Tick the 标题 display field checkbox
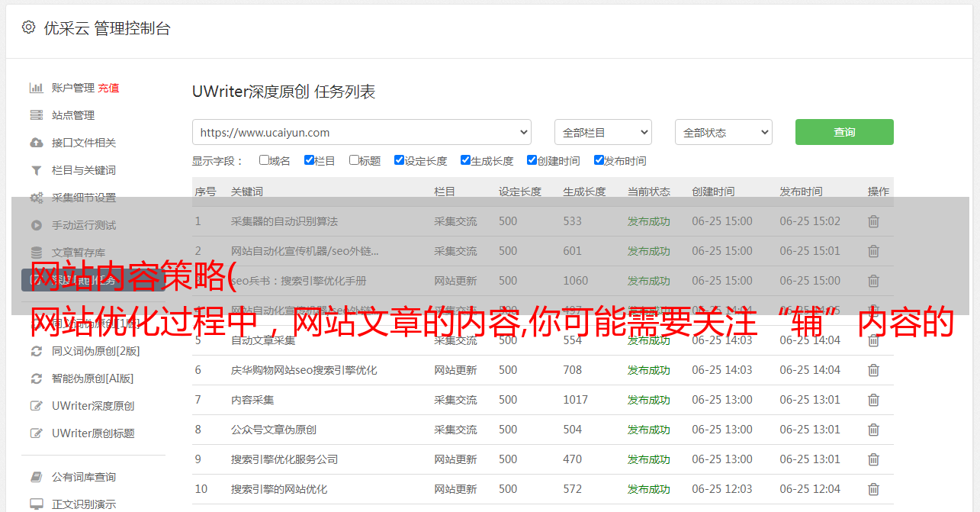The width and height of the screenshot is (980, 512). [x=354, y=160]
